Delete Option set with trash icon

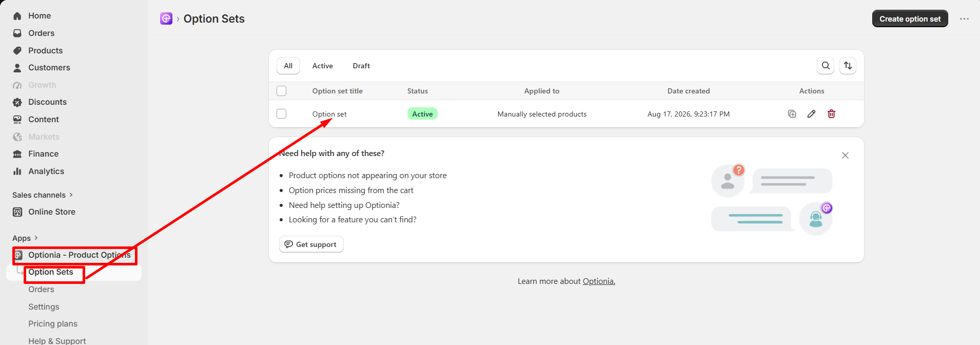click(x=831, y=114)
